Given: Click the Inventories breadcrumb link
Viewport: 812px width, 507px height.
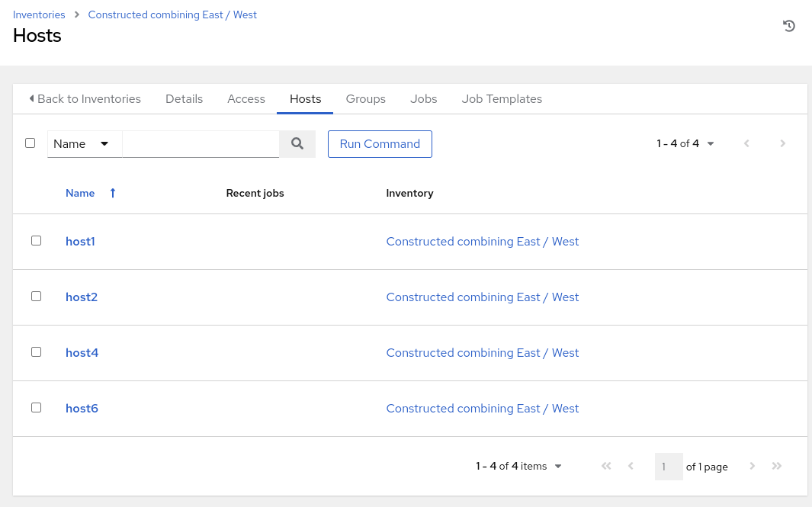Looking at the screenshot, I should pyautogui.click(x=39, y=15).
